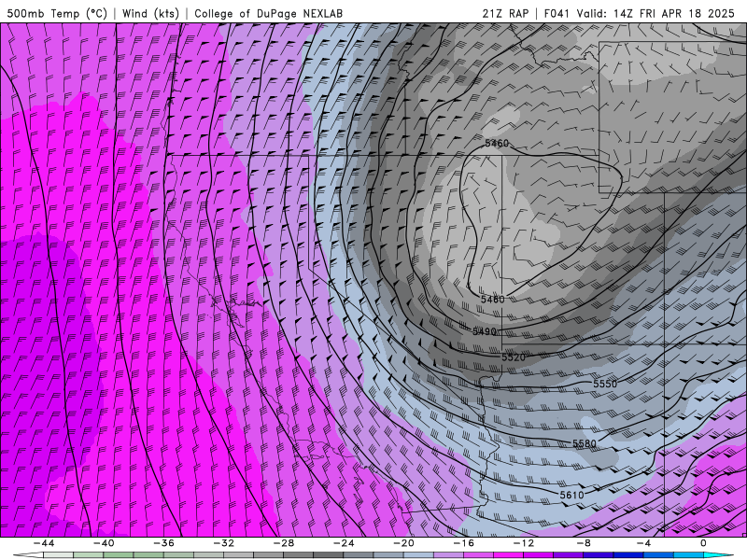Click "Valid: 14Z FRI APR 18 2025" text
The height and width of the screenshot is (560, 747).
[x=655, y=13]
